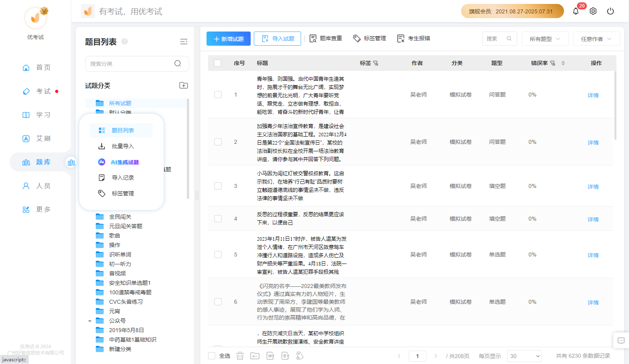Go to next page arrow

435,356
